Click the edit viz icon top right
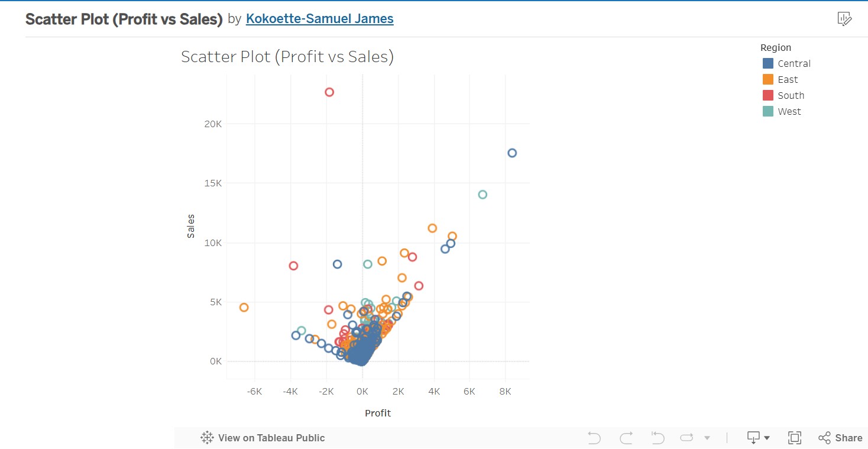 pos(844,19)
